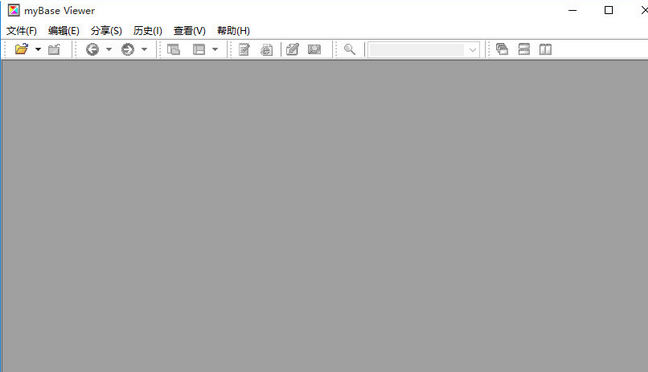Open the 查看(V) menu
This screenshot has width=648, height=372.
tap(189, 31)
